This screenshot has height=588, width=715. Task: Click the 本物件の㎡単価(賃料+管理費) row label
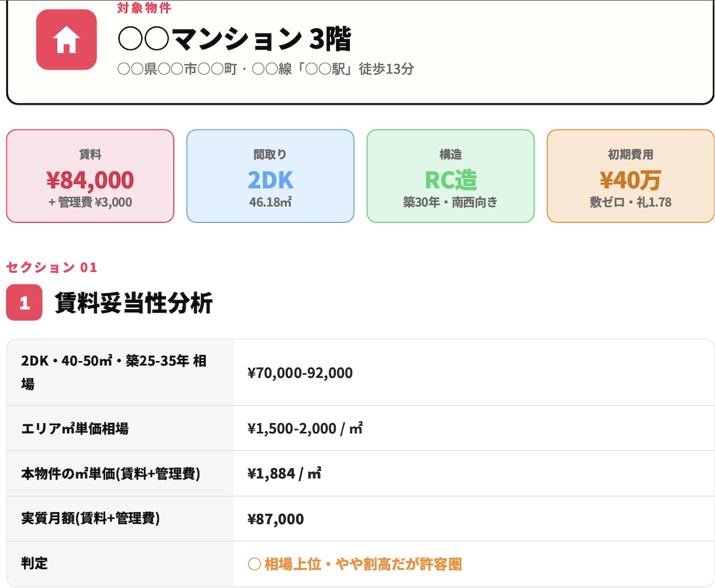111,474
